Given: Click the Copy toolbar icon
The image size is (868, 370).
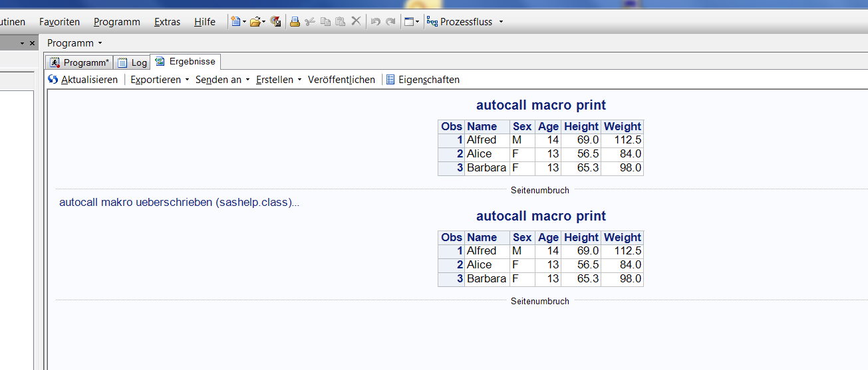Looking at the screenshot, I should (325, 21).
